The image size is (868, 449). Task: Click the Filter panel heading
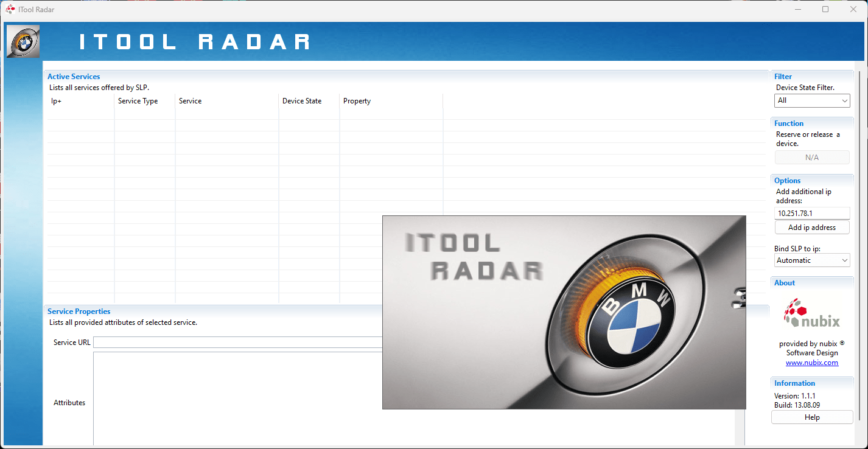click(783, 77)
